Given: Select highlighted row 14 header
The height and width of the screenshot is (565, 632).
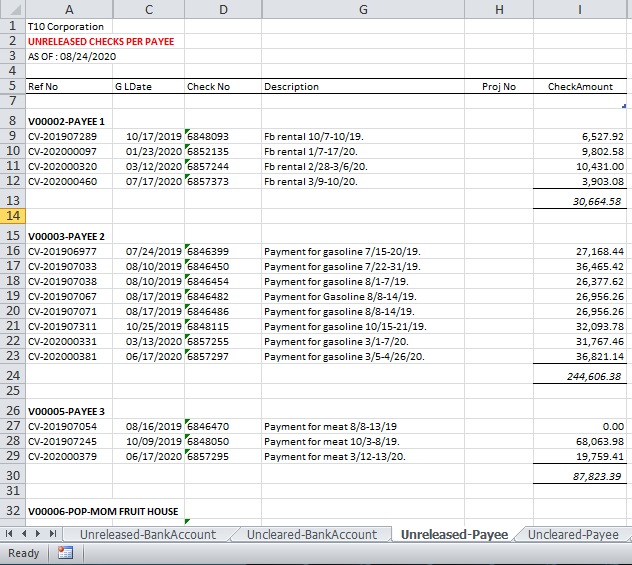Looking at the screenshot, I should click(x=13, y=216).
